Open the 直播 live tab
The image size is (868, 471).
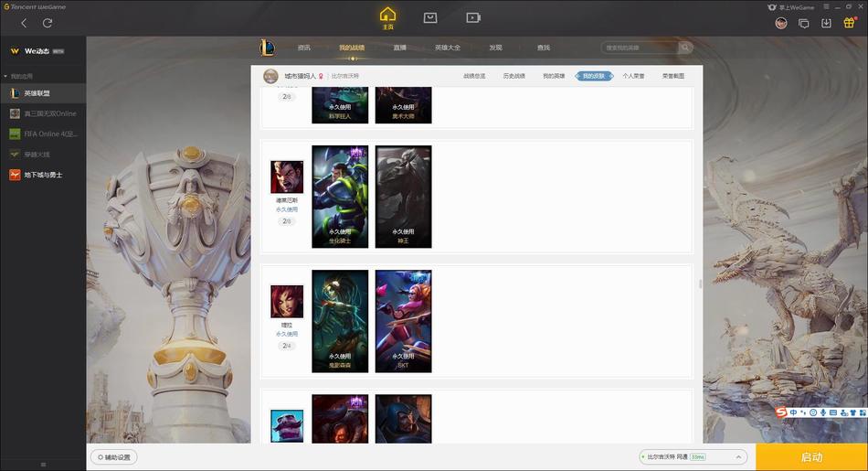399,48
